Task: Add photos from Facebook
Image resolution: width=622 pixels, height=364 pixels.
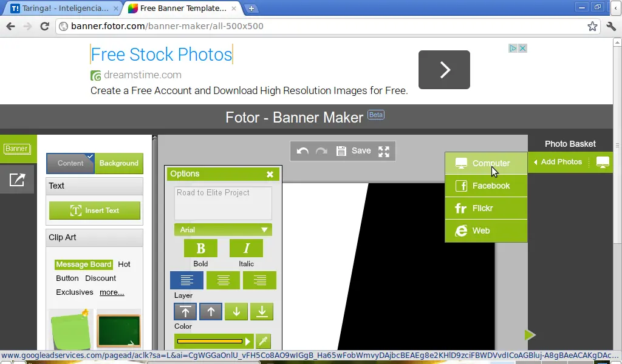Action: click(x=486, y=186)
